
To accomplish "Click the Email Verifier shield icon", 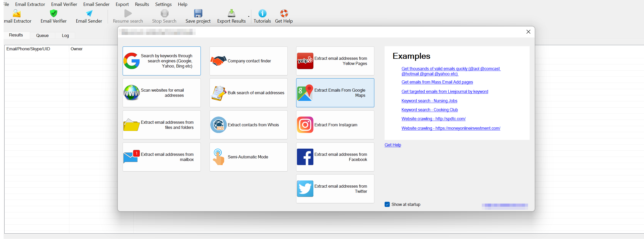I will tap(53, 13).
